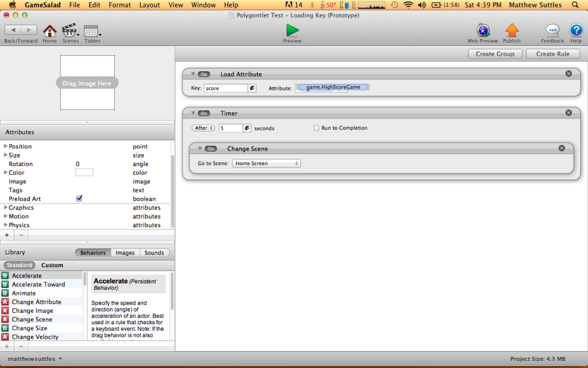588x368 pixels.
Task: Toggle the On switch for Timer behavior
Action: pyautogui.click(x=204, y=113)
